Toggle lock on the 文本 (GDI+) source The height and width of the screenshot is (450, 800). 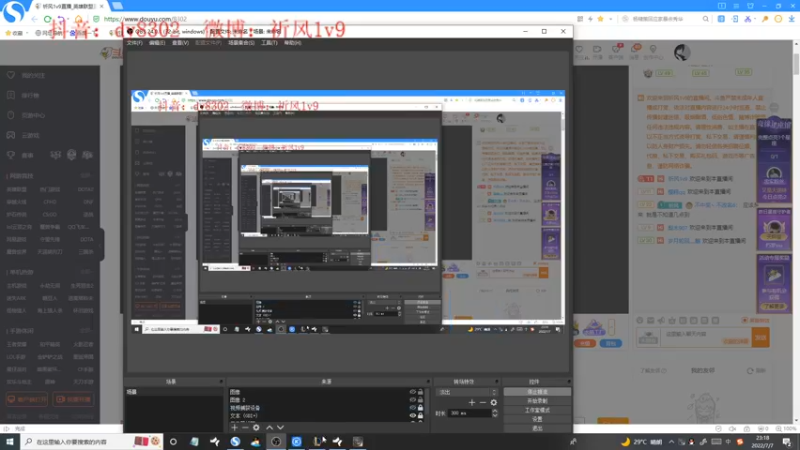pyautogui.click(x=420, y=416)
